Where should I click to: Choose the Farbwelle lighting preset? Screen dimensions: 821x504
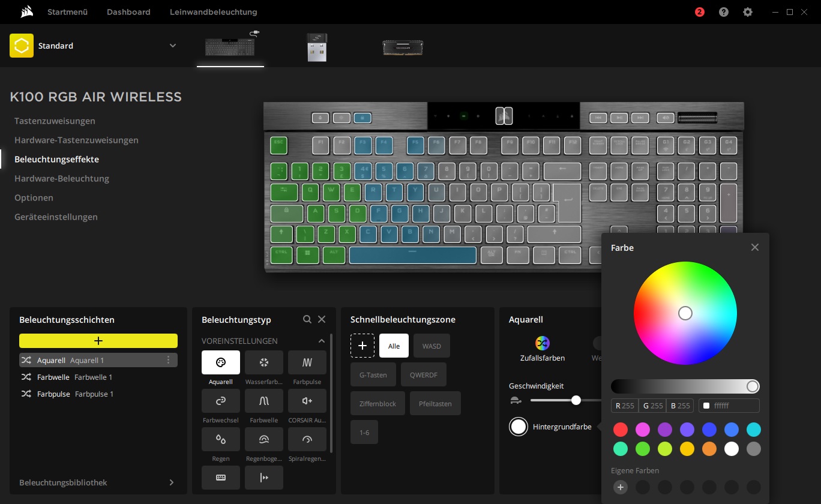coord(264,401)
